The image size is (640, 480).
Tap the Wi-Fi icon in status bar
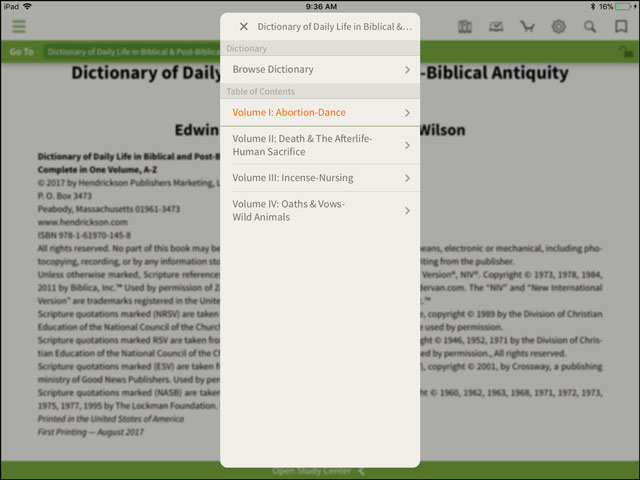[x=27, y=7]
